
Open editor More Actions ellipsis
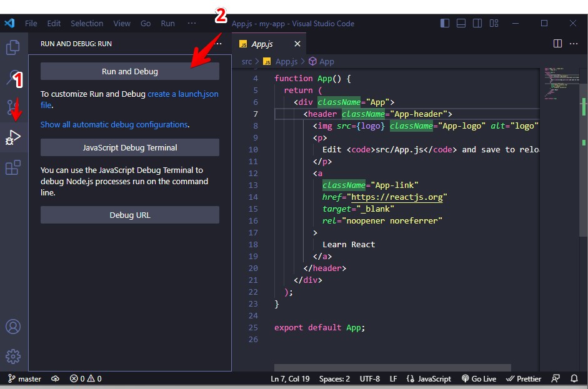coord(574,44)
